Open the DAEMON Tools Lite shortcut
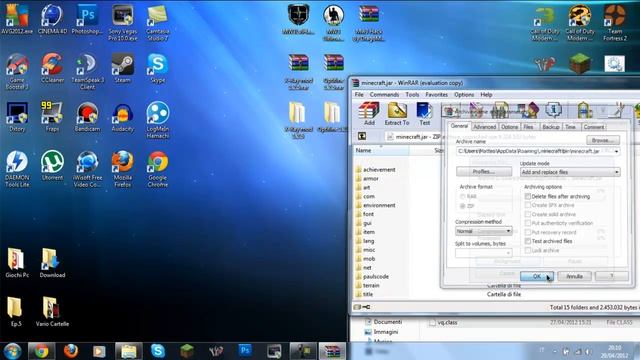 17,169
